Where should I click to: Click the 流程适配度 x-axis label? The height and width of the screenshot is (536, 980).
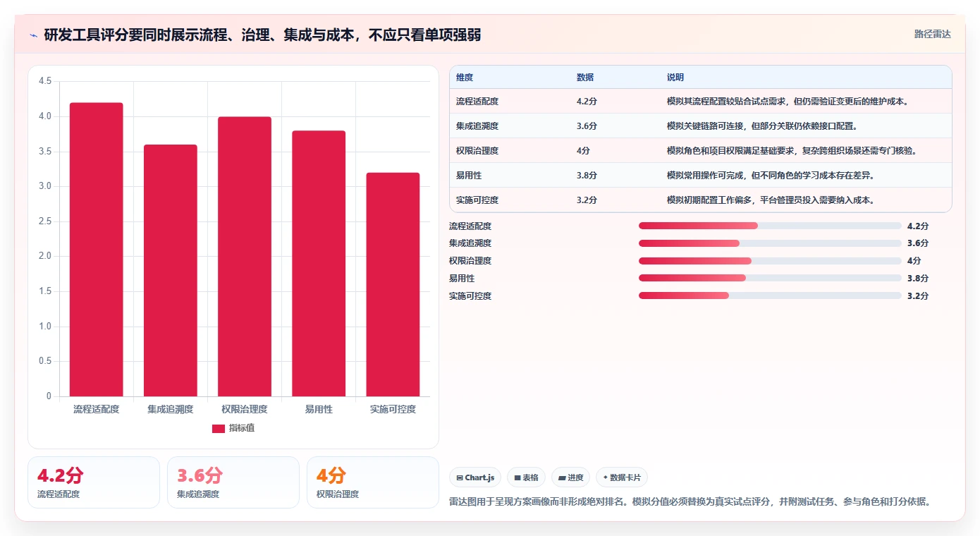point(97,409)
